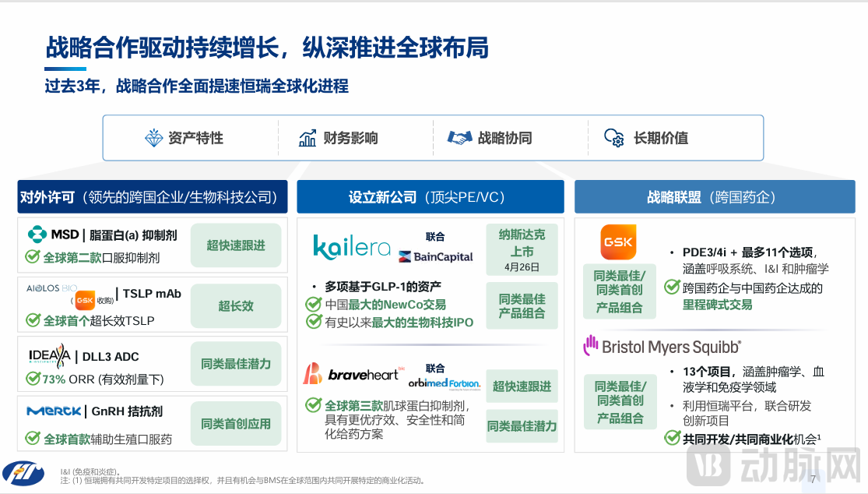The image size is (868, 494).
Task: Click the 长期价值 label
Action: [661, 138]
